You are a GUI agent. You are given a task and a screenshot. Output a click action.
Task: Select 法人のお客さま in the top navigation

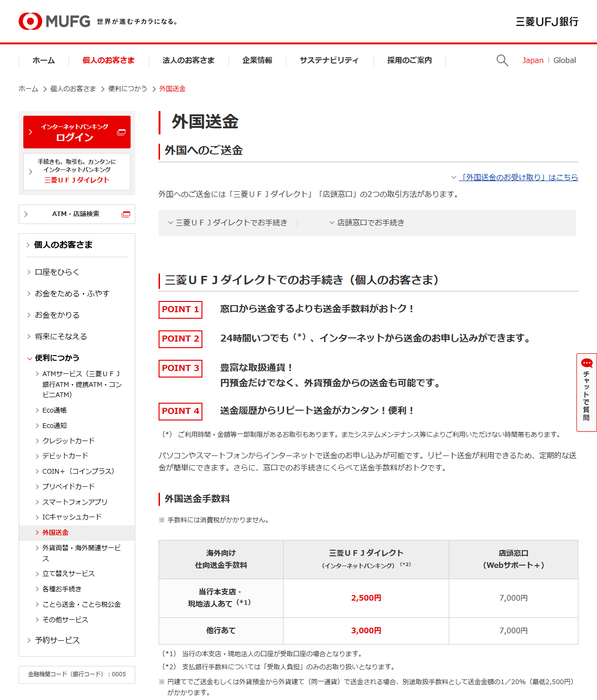click(x=188, y=61)
